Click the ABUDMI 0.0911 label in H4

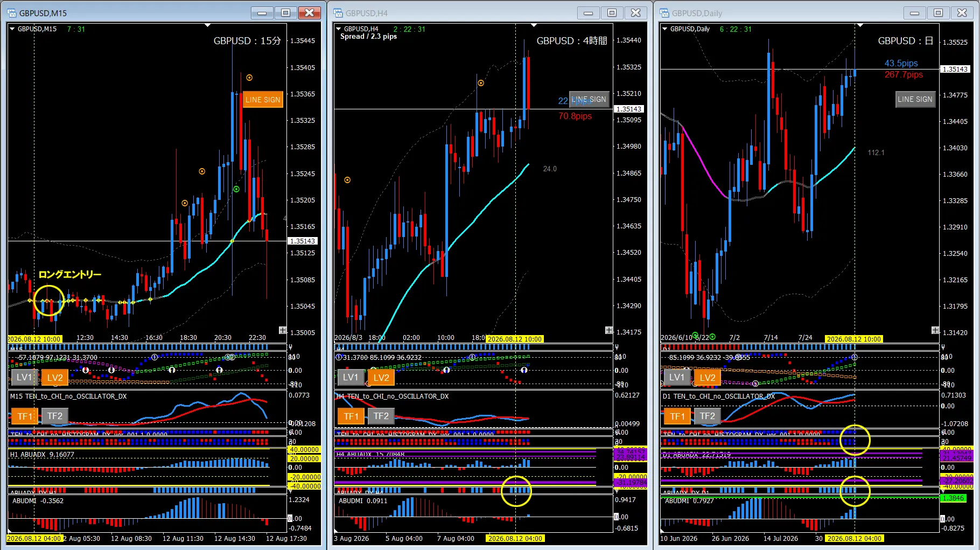pyautogui.click(x=363, y=501)
